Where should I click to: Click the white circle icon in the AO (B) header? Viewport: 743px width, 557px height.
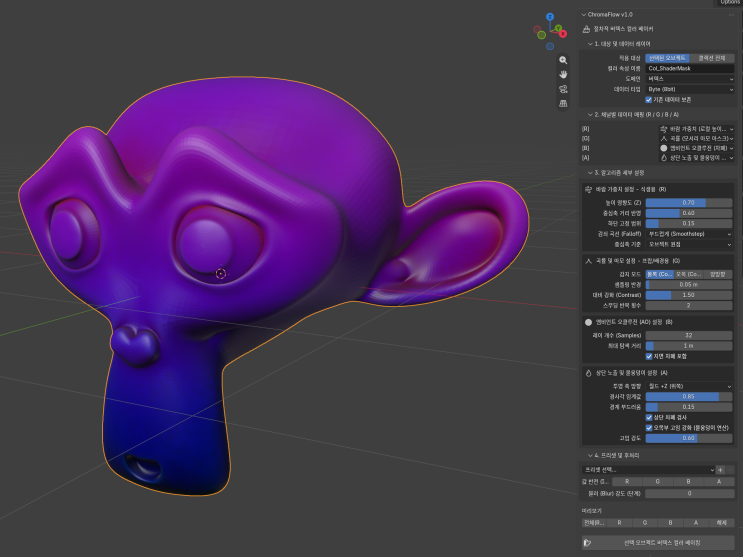click(588, 322)
